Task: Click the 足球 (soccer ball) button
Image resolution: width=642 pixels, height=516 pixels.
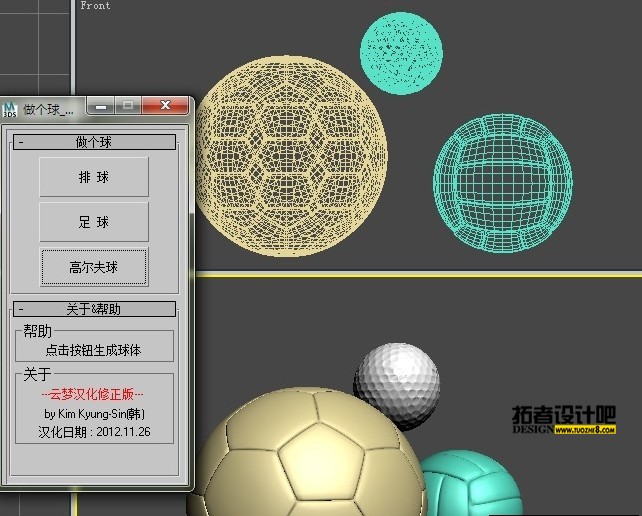Action: pos(94,222)
